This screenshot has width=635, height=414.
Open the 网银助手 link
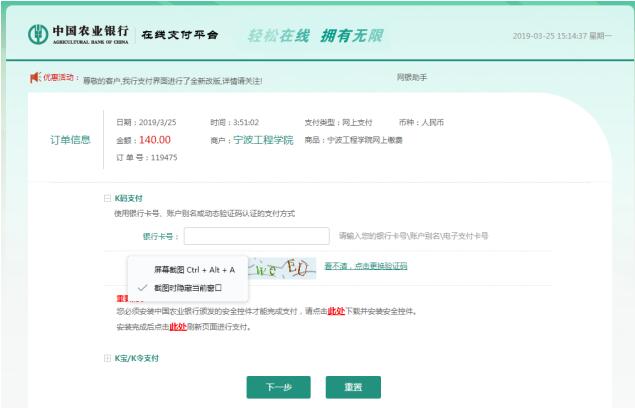(x=413, y=76)
